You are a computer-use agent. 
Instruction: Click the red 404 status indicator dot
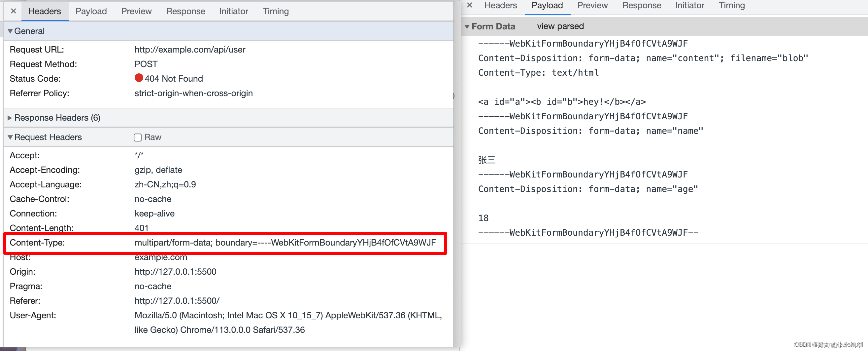click(139, 78)
